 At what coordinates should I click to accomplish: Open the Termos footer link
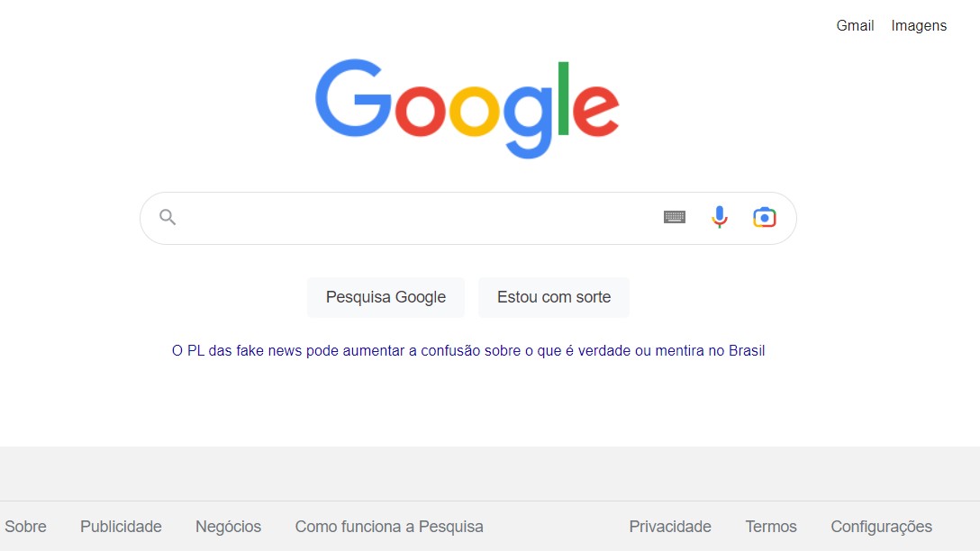coord(771,527)
